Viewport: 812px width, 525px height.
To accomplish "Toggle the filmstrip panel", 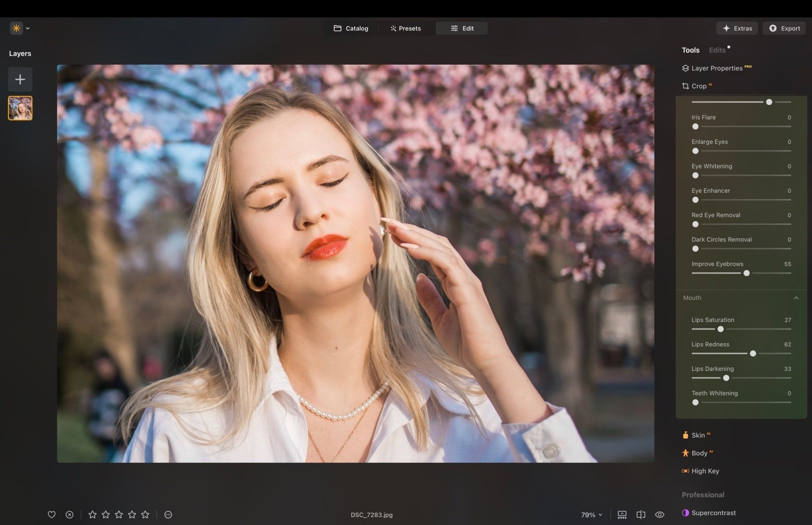I will (622, 514).
